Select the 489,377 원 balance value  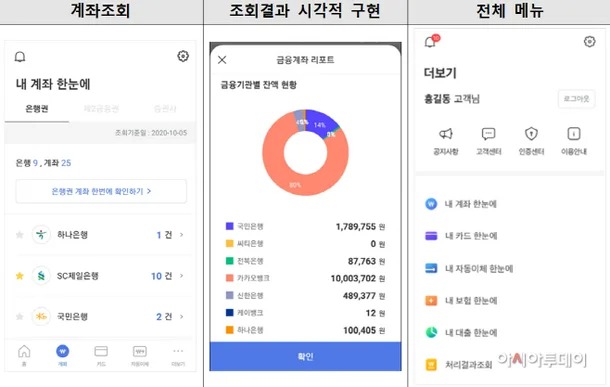coord(364,296)
